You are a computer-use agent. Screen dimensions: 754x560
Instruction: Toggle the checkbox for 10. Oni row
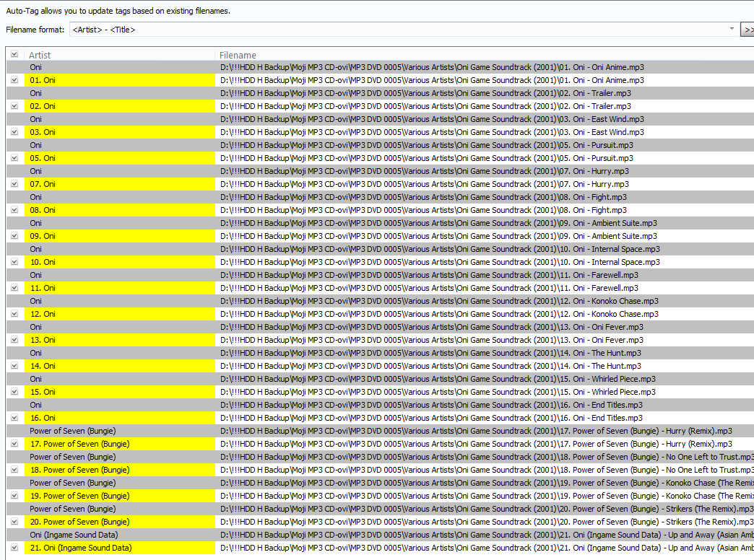14,262
